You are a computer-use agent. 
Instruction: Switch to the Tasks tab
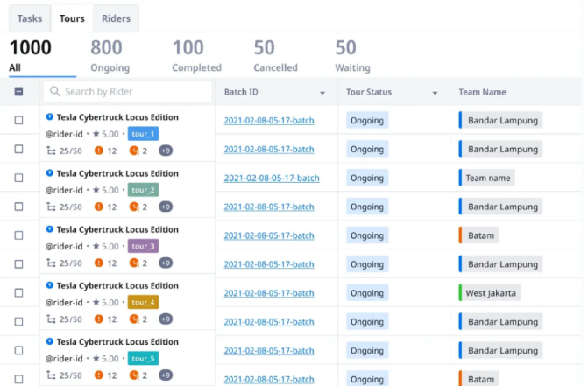click(29, 18)
